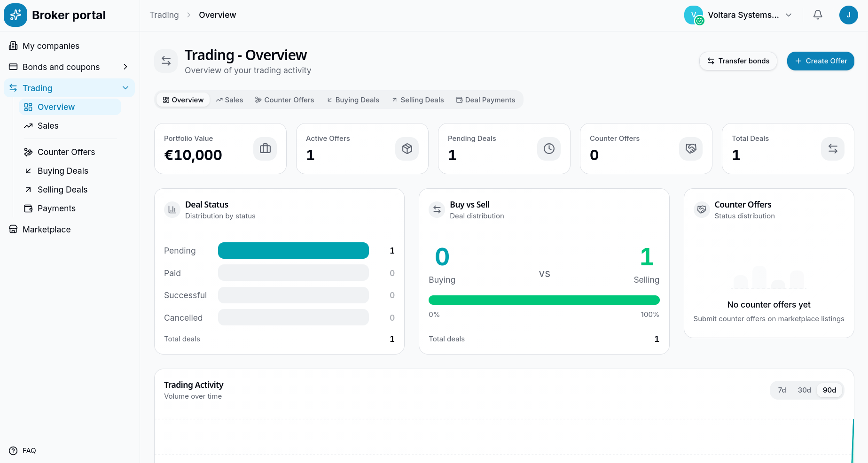Click the Broker portal logo icon

click(x=16, y=15)
